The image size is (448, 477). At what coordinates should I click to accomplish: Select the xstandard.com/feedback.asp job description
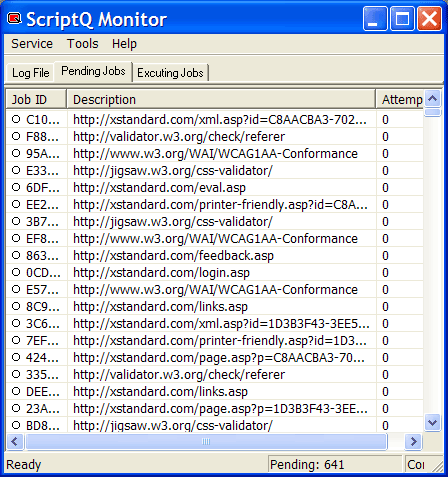(x=173, y=256)
